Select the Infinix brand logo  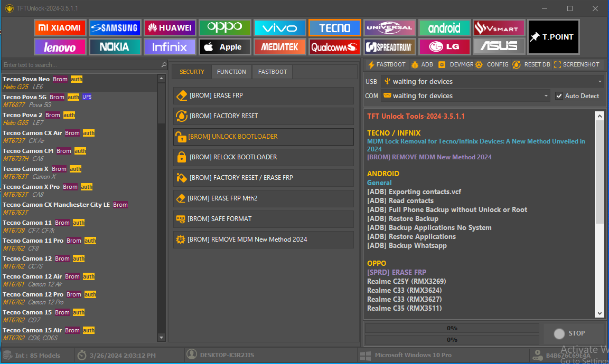[170, 47]
